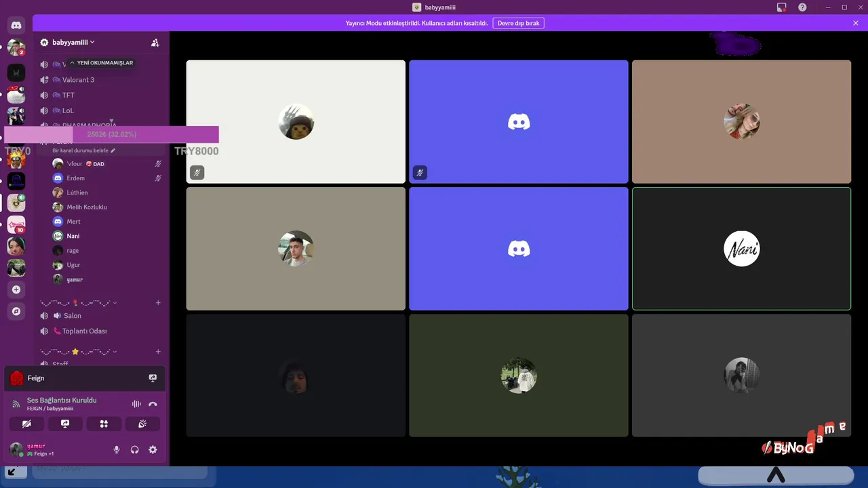Select user Erdem in voice list
Viewport: 868px width, 488px height.
point(108,178)
